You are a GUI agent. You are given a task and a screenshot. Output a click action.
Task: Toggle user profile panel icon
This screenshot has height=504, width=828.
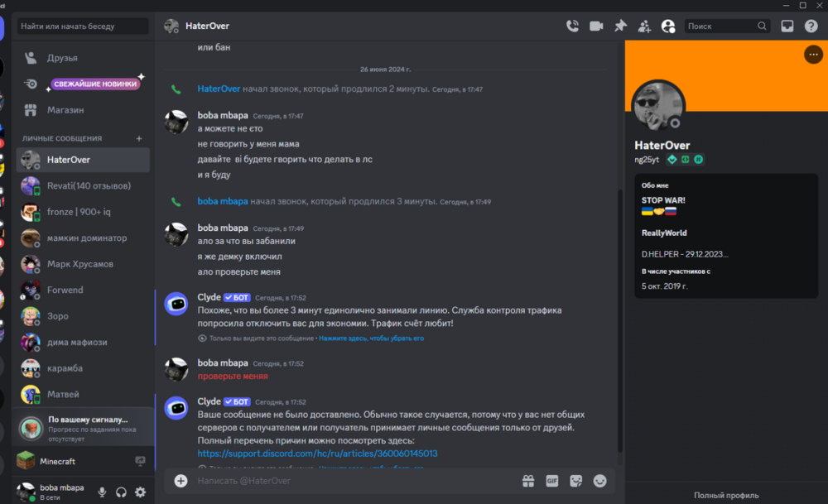click(x=668, y=26)
